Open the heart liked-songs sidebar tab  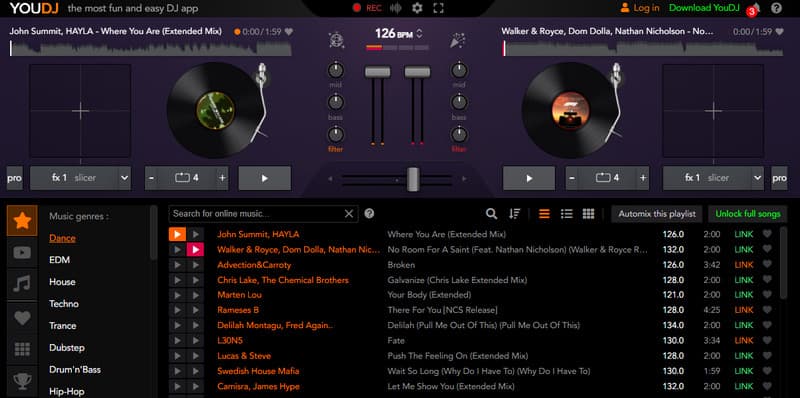pos(22,317)
